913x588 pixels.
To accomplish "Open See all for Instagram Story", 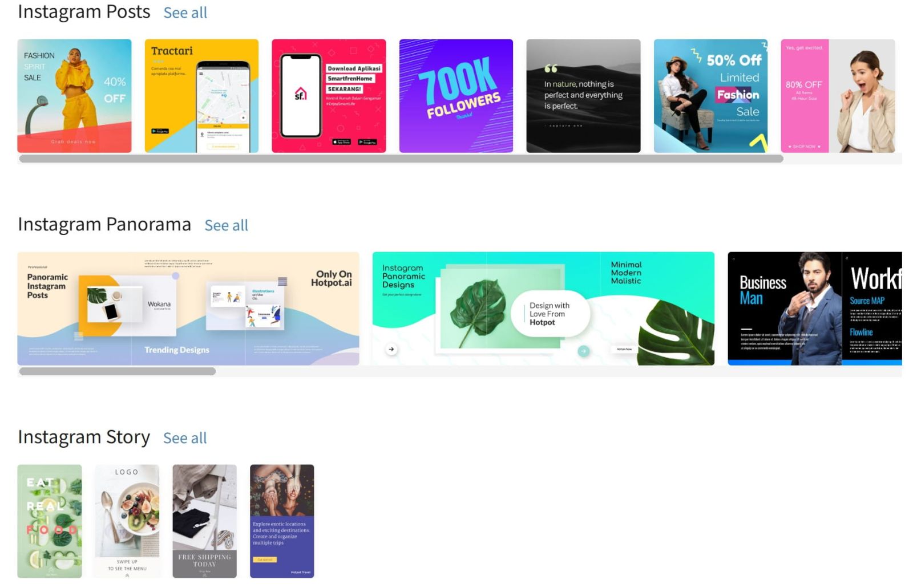I will 185,438.
